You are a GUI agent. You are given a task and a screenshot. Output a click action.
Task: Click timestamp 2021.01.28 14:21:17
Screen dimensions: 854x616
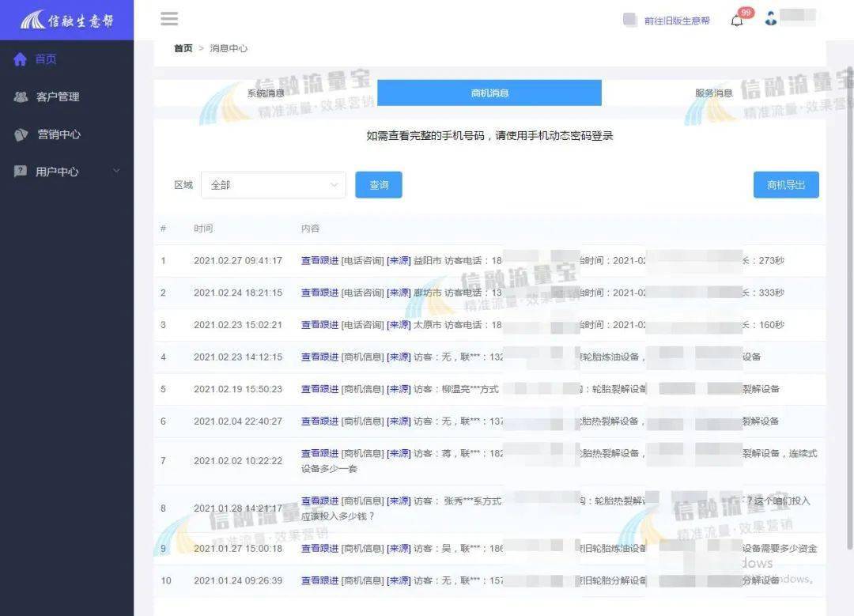pos(238,508)
